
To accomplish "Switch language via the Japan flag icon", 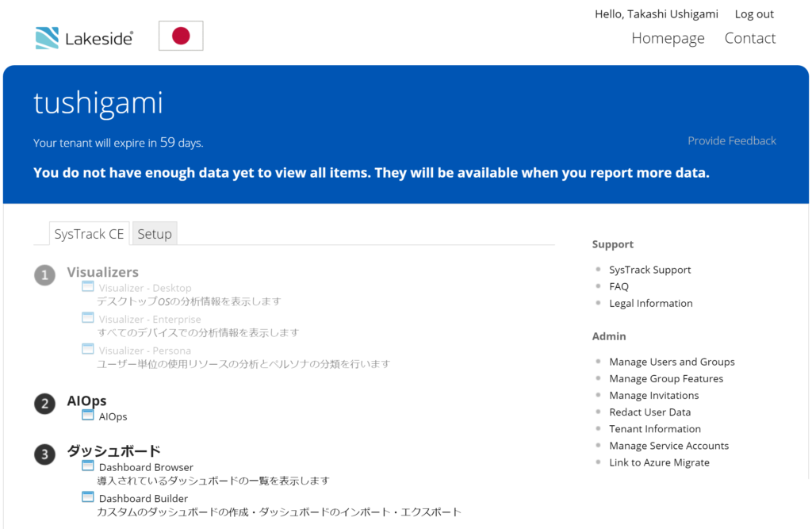I will point(181,36).
